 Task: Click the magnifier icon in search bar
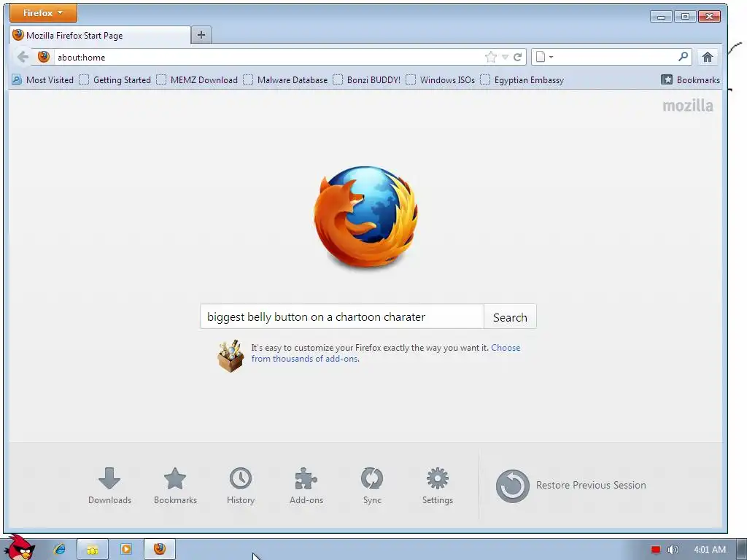coord(683,57)
